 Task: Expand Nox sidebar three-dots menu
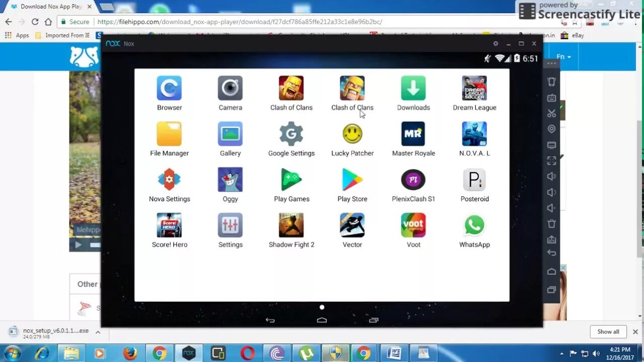click(x=551, y=63)
